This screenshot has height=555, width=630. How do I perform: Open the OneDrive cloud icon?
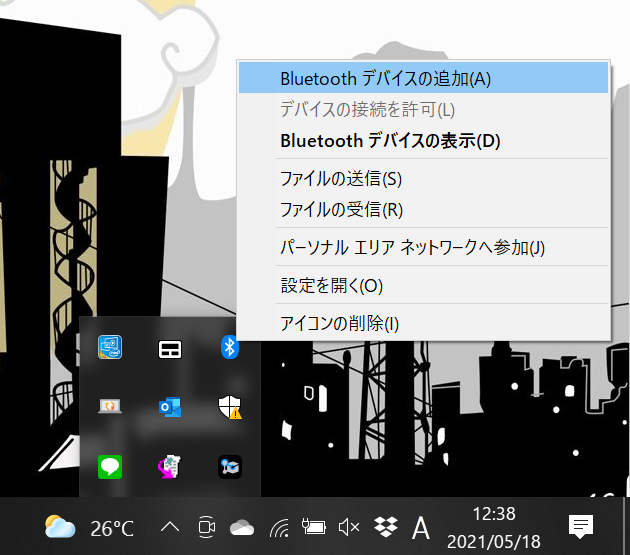tap(242, 527)
